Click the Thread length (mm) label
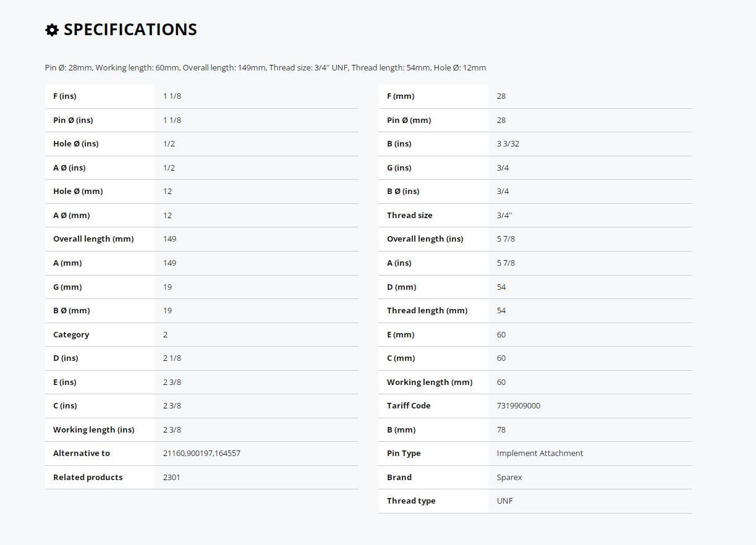 (x=427, y=310)
